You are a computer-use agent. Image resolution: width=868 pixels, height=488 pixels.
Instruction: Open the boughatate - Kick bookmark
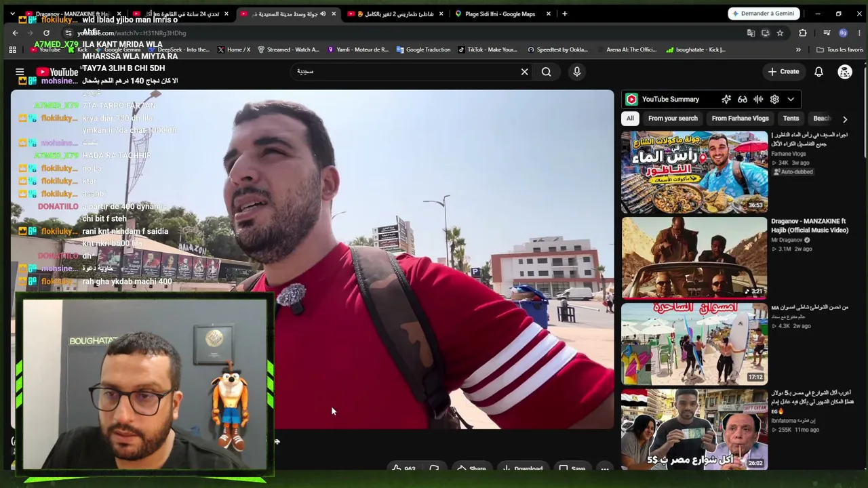[696, 49]
